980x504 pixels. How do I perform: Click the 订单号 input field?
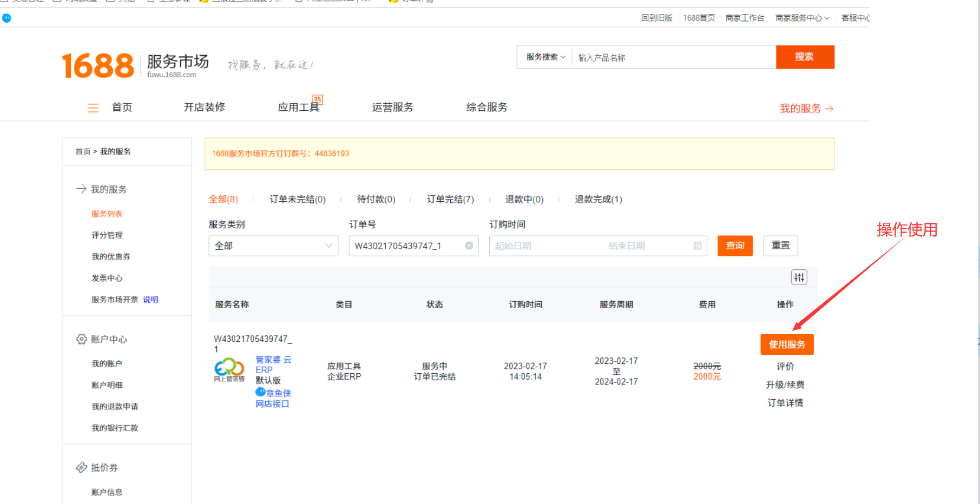click(x=413, y=246)
